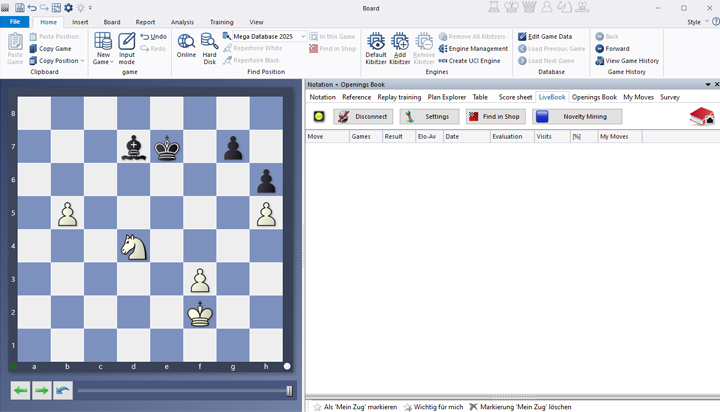Screen dimensions: 720x412
Task: Click the blue take-back arrow below board
Action: pos(62,390)
